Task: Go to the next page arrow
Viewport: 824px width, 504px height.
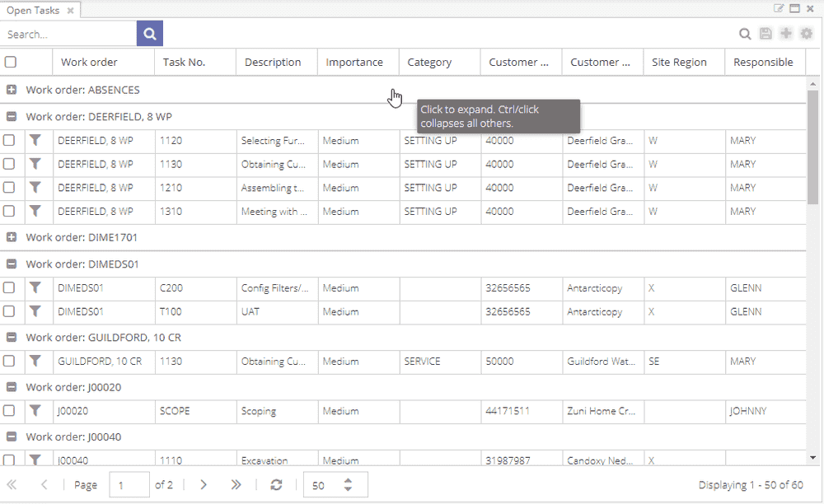Action: tap(204, 484)
